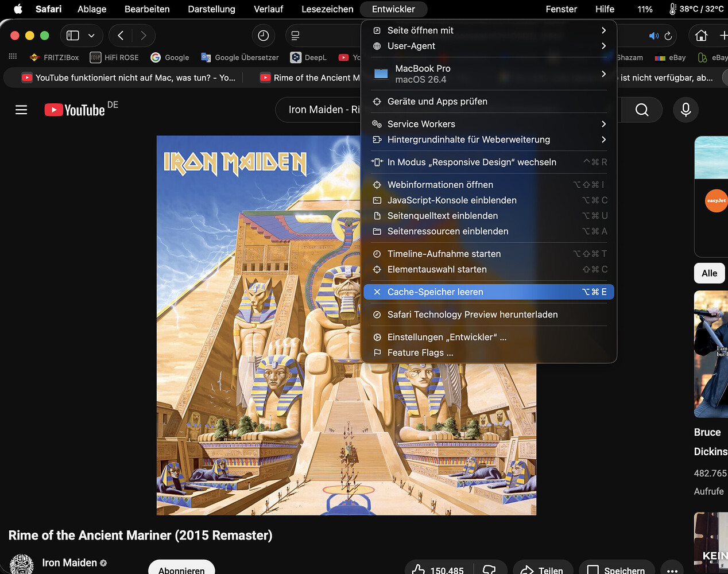728x574 pixels.
Task: Click the YouTube logo
Action: point(75,110)
